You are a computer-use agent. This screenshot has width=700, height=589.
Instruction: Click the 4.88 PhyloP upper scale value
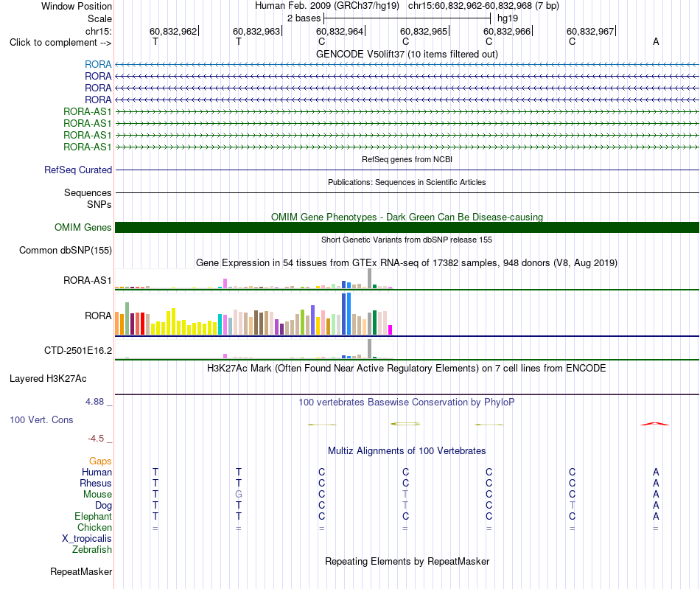(x=94, y=402)
